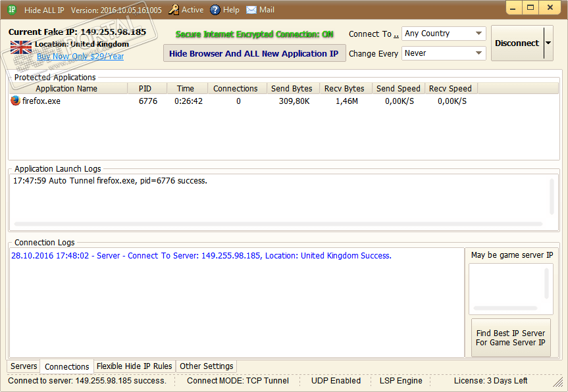Click the Connect To Server log entry
The width and height of the screenshot is (568, 392).
pos(201,256)
